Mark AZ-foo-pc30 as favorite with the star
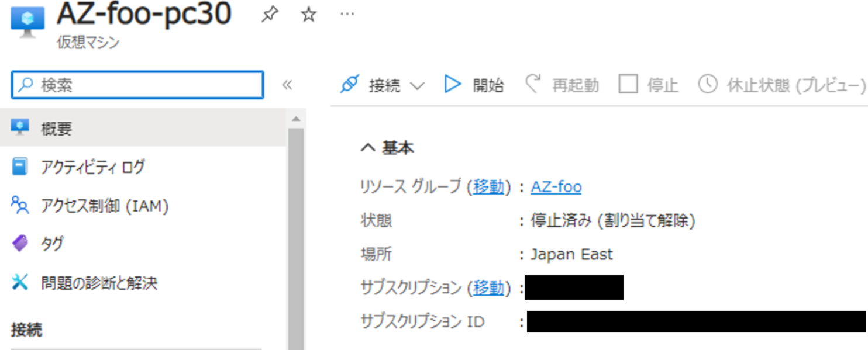This screenshot has height=350, width=868. tap(308, 15)
